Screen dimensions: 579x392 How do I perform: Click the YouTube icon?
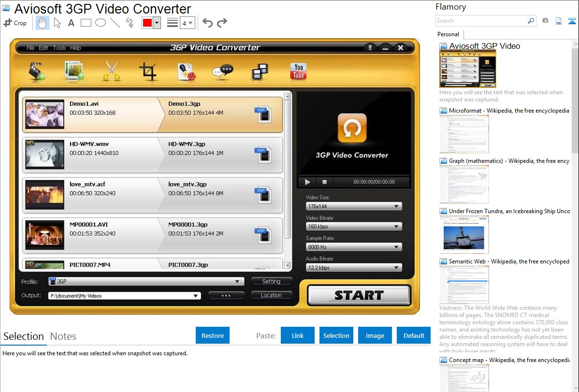click(x=298, y=71)
